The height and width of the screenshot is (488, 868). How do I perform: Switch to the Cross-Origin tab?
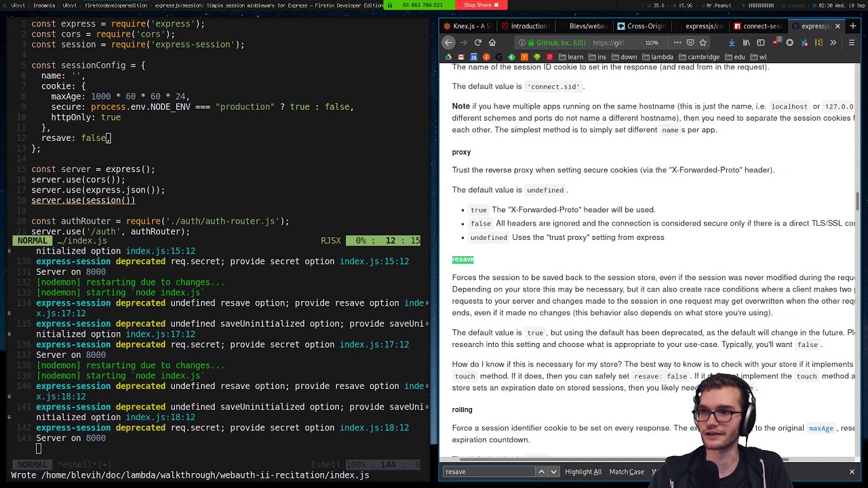[x=642, y=26]
